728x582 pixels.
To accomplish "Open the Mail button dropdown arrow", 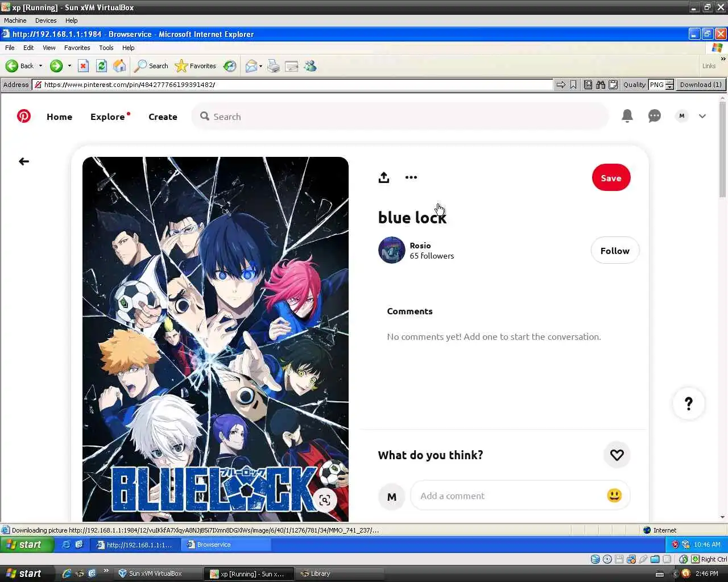I will pos(260,66).
